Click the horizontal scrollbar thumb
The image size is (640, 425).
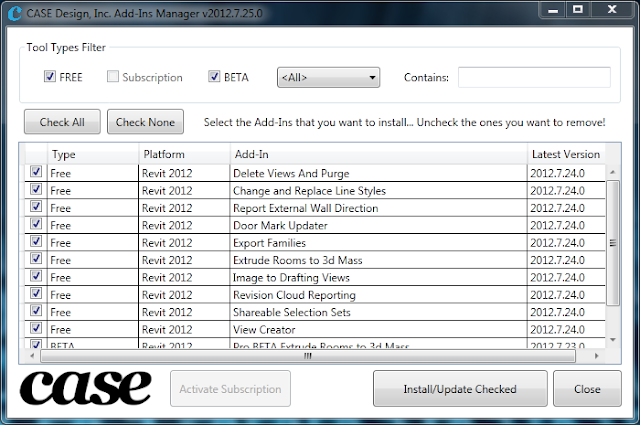[308, 356]
